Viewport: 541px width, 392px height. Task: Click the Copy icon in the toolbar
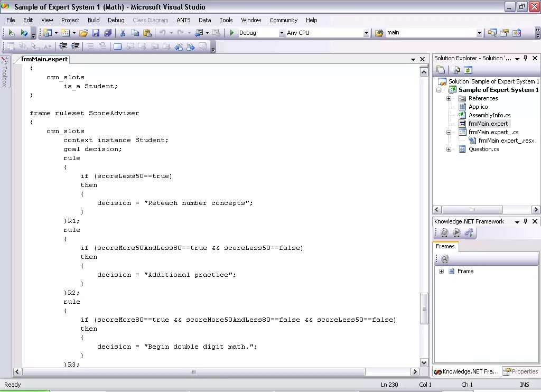pos(135,33)
